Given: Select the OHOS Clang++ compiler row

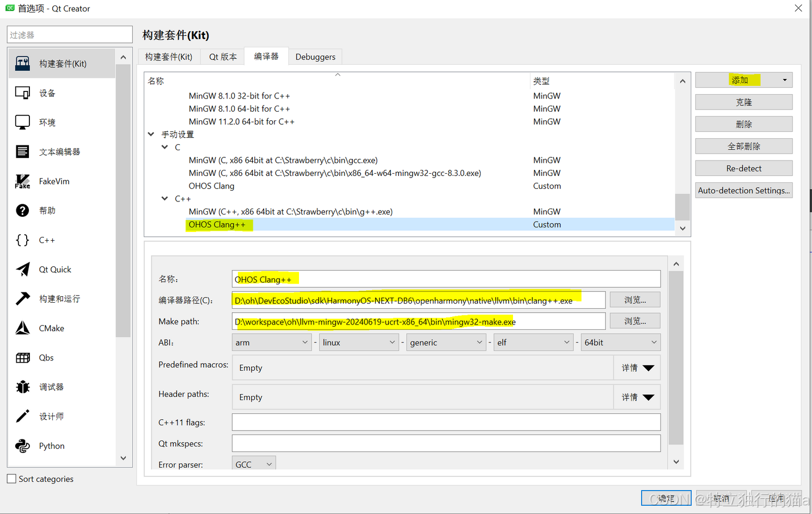Looking at the screenshot, I should [409, 224].
